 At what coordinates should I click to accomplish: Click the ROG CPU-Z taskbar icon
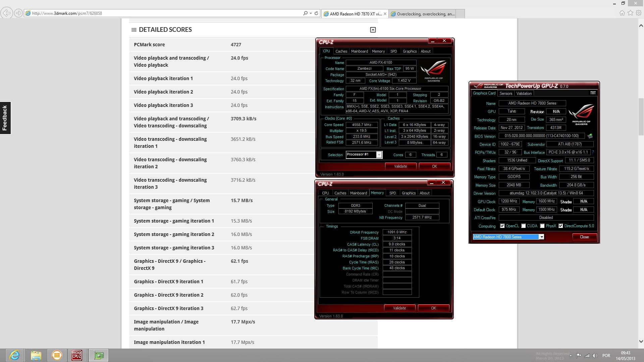coord(77,355)
